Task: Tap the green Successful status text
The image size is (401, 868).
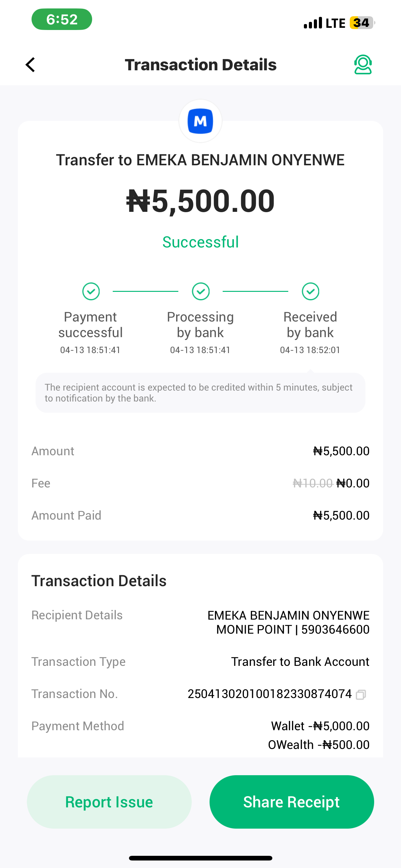Action: [200, 242]
